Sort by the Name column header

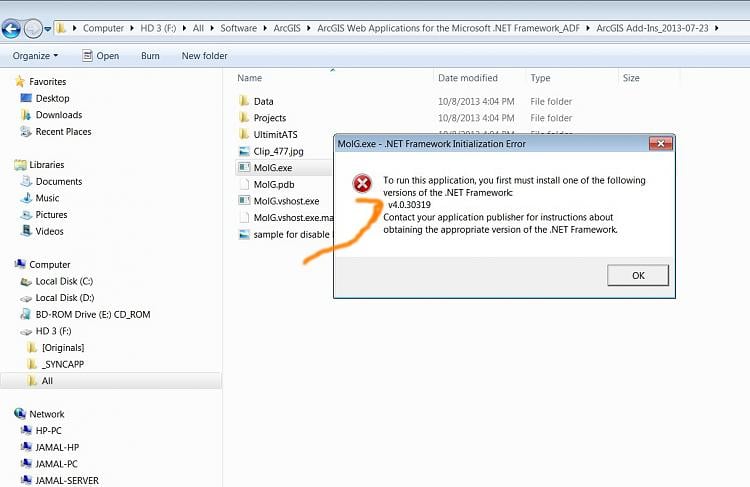249,78
